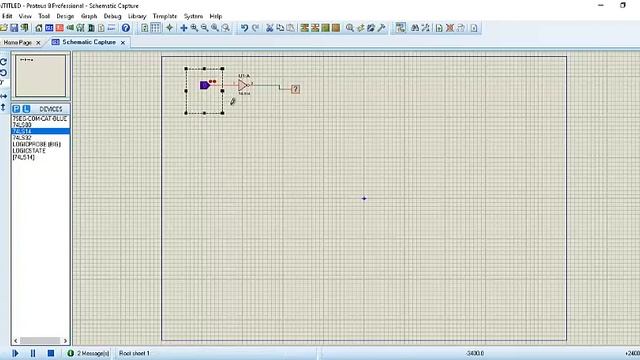Open the Graph menu
The width and height of the screenshot is (640, 360).
(89, 16)
